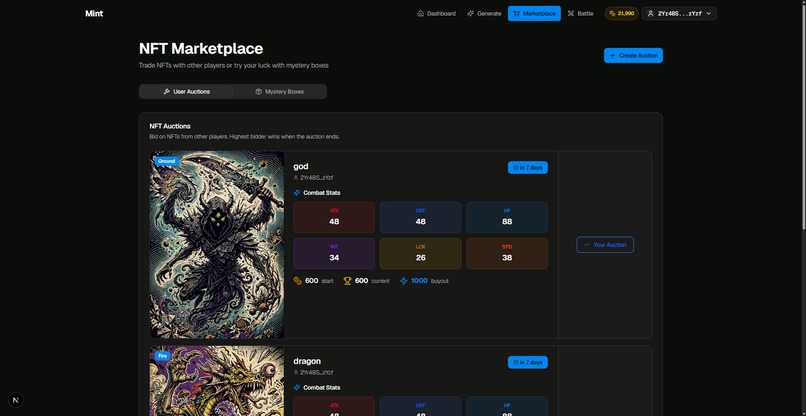Click the Dashboard home icon
Screen dimensions: 806x416
420,13
